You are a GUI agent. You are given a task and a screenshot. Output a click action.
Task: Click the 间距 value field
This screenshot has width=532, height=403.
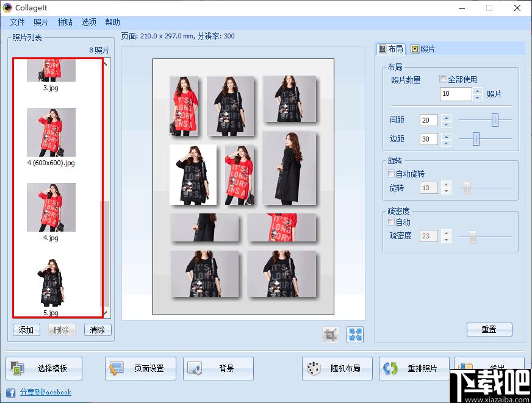point(428,120)
